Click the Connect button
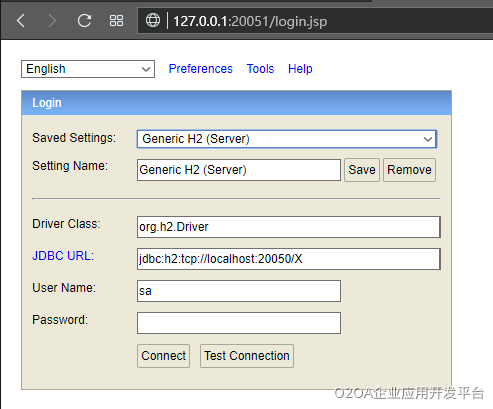This screenshot has width=493, height=409. (163, 356)
